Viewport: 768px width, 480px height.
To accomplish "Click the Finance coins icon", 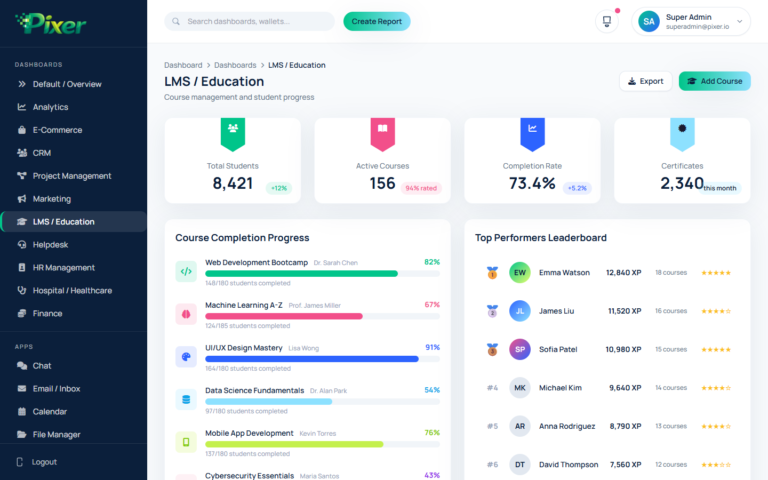I will point(22,313).
